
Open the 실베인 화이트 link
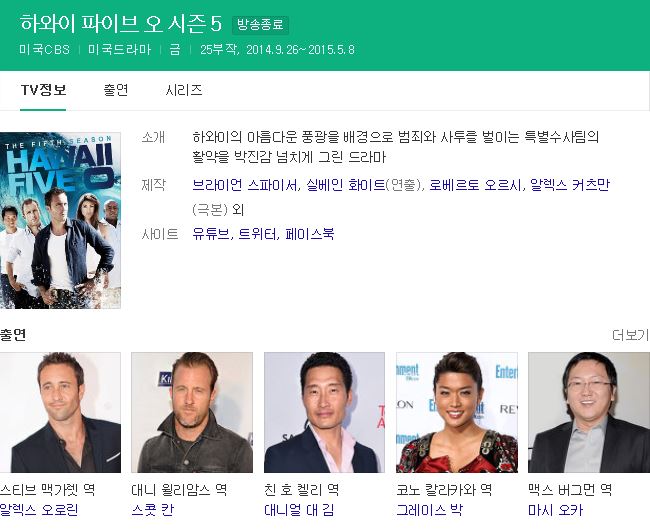point(346,185)
